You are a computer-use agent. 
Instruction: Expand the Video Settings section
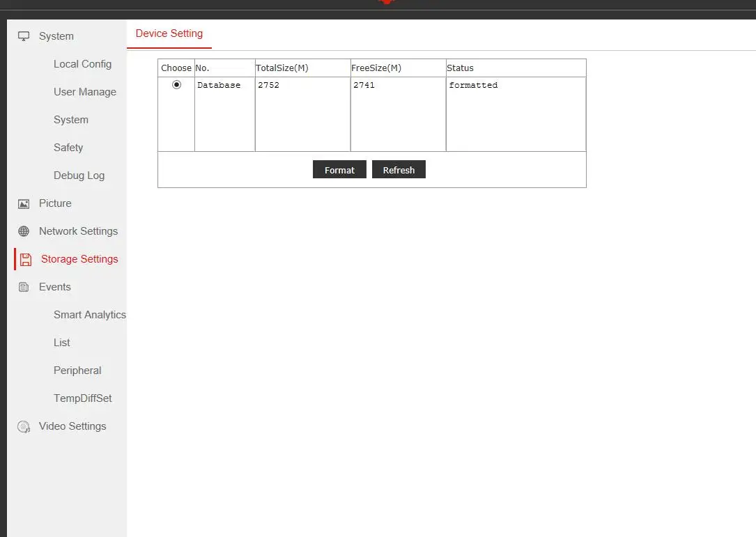[72, 426]
